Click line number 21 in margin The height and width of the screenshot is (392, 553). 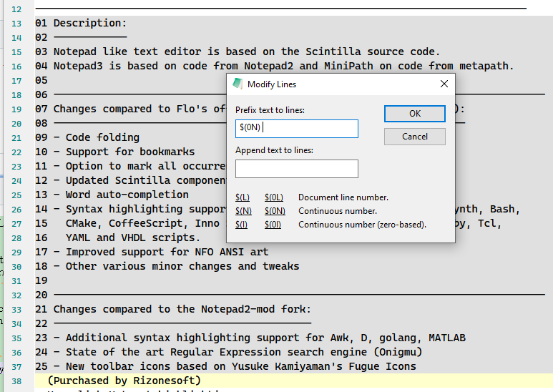[16, 138]
